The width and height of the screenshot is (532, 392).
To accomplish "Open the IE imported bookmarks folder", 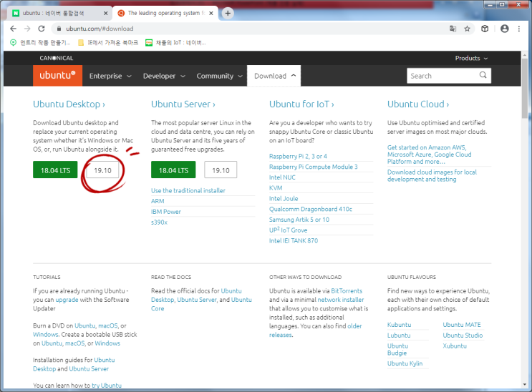I will [x=108, y=42].
